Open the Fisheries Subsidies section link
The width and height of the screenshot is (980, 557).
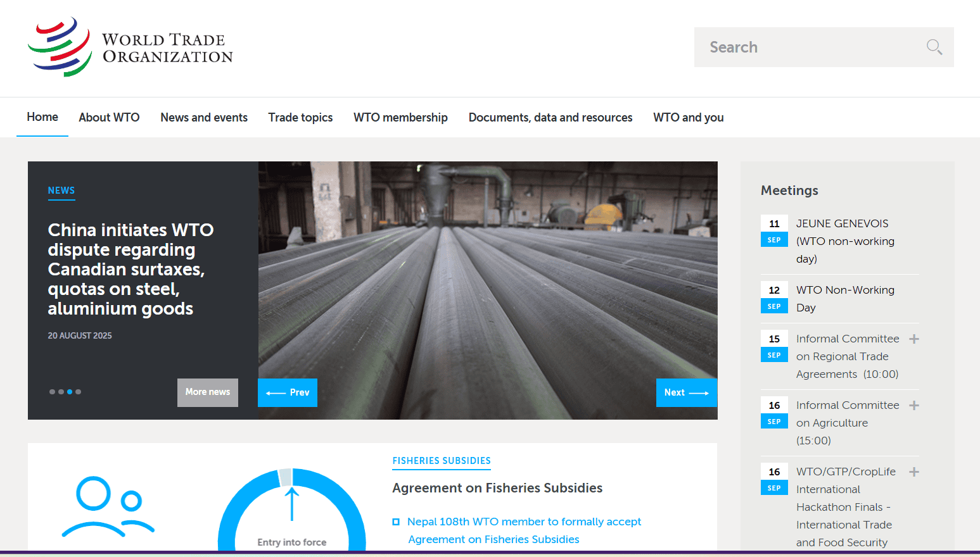pos(442,461)
